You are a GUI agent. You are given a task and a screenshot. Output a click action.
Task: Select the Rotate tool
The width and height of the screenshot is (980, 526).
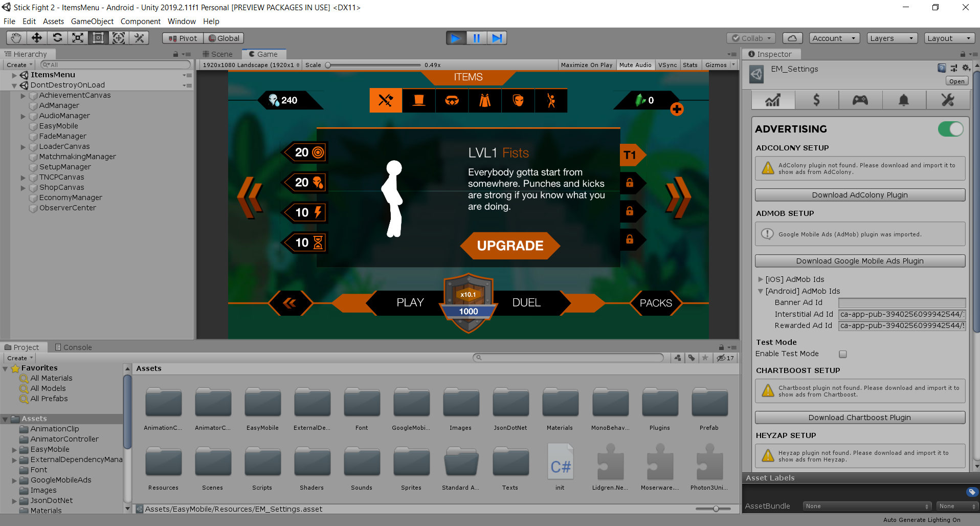[57, 38]
